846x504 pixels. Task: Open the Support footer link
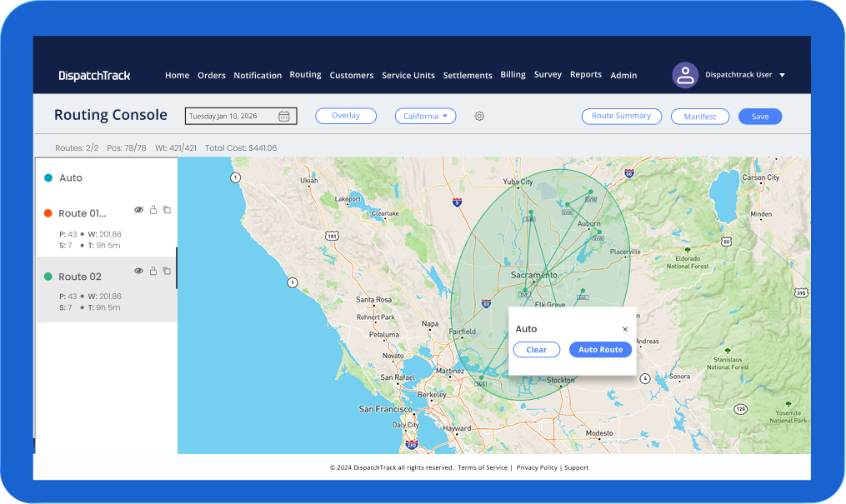coord(576,467)
